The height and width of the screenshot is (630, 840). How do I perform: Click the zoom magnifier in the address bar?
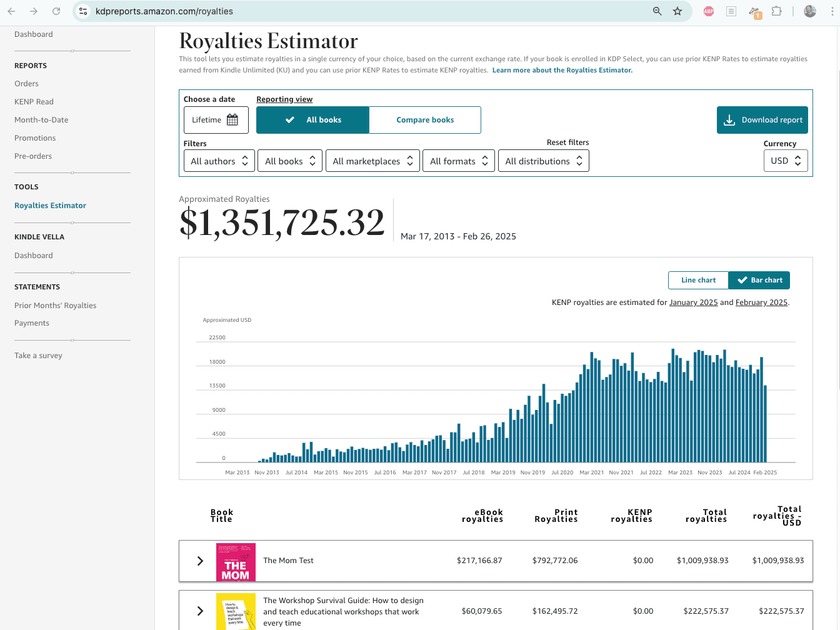click(656, 11)
